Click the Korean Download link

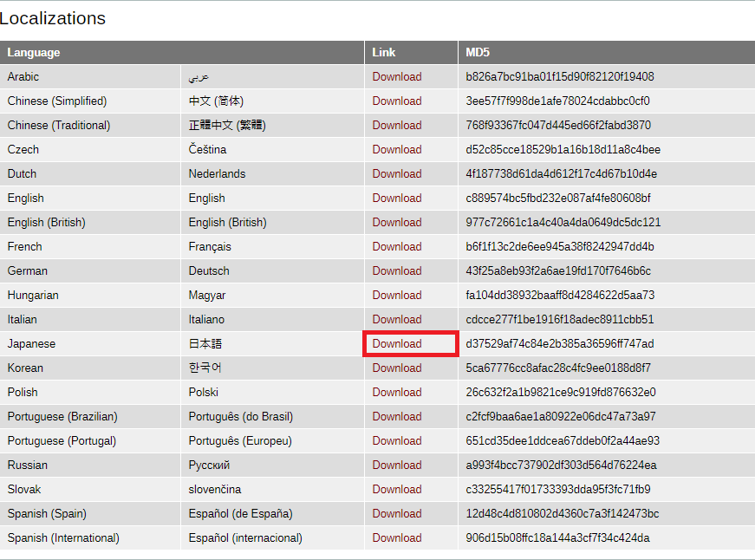click(x=397, y=368)
